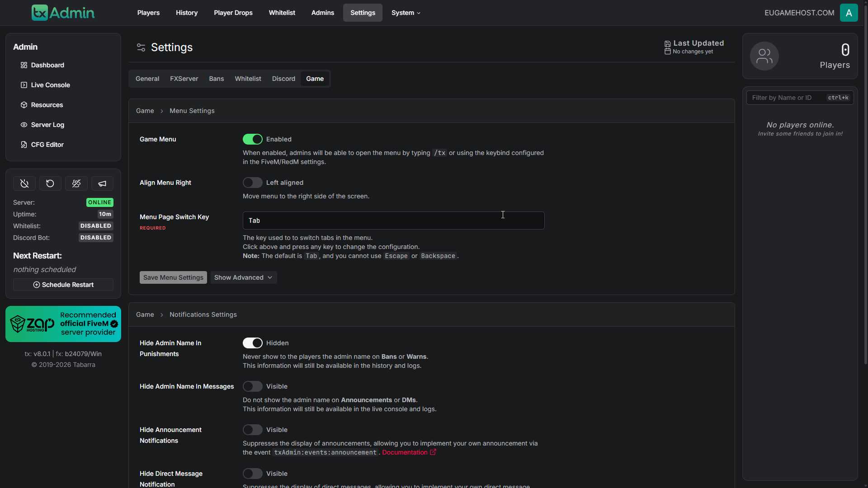Switch to the Discord settings tab
This screenshot has height=488, width=868.
click(283, 79)
